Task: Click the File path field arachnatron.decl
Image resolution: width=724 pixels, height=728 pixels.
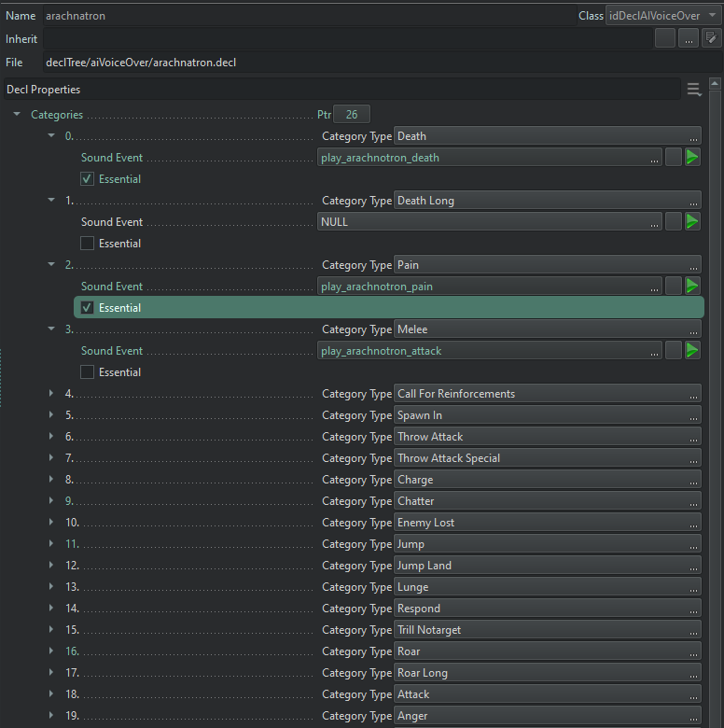Action: coord(382,63)
